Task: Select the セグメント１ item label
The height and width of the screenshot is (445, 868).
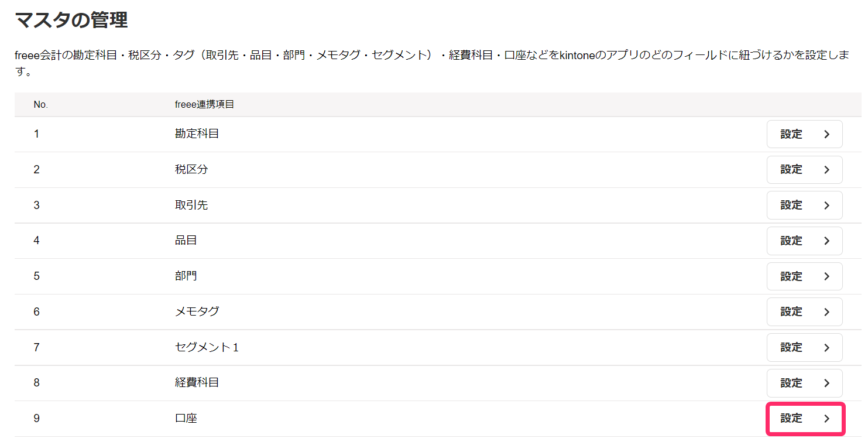Action: tap(207, 348)
